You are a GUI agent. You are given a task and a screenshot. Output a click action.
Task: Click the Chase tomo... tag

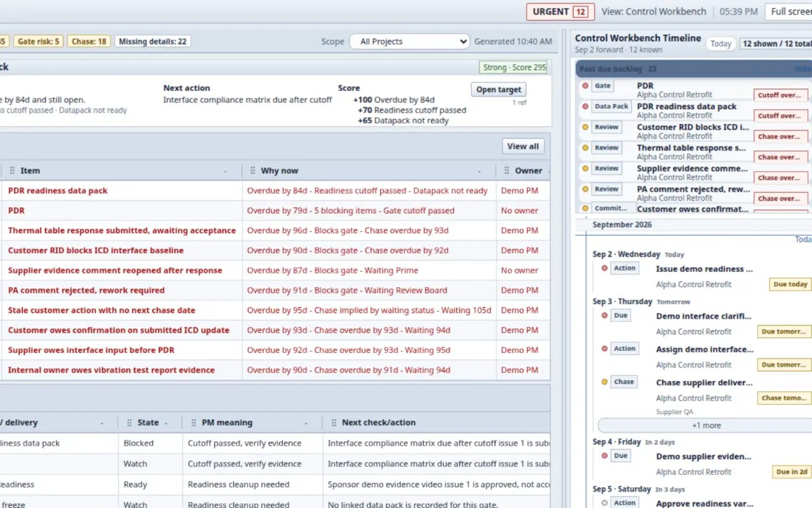click(784, 398)
